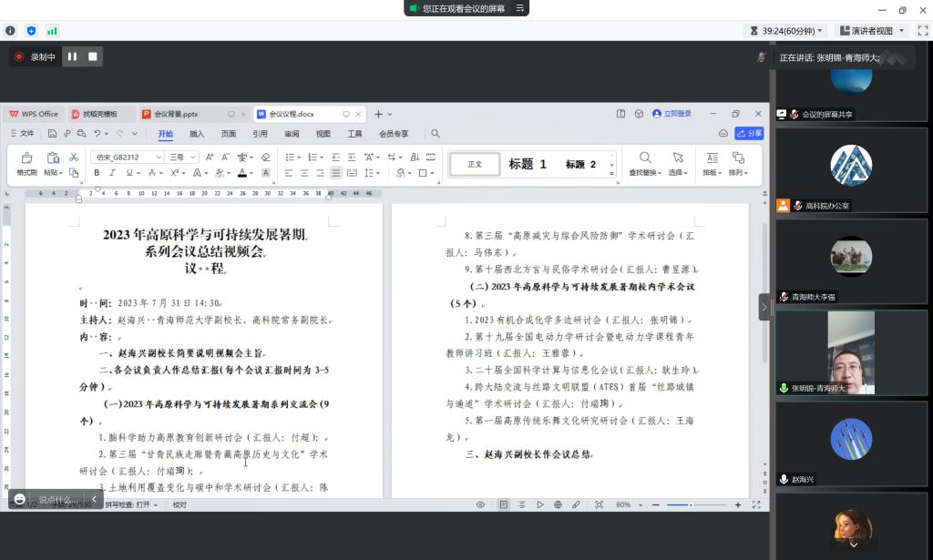The height and width of the screenshot is (560, 933).
Task: Open the find and replace (查找替换) tool
Action: click(645, 157)
